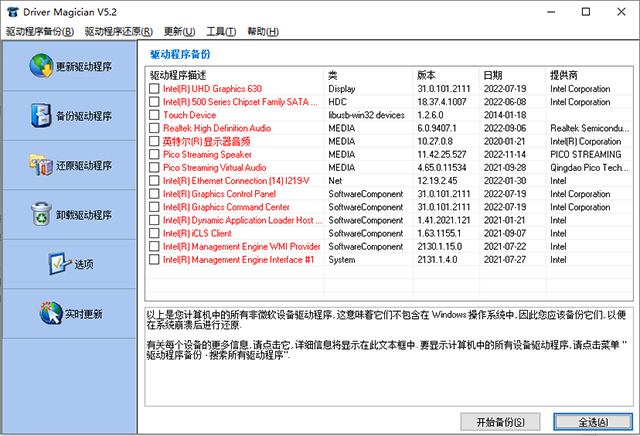
Task: Sort by the 版本 column header
Action: [x=446, y=75]
